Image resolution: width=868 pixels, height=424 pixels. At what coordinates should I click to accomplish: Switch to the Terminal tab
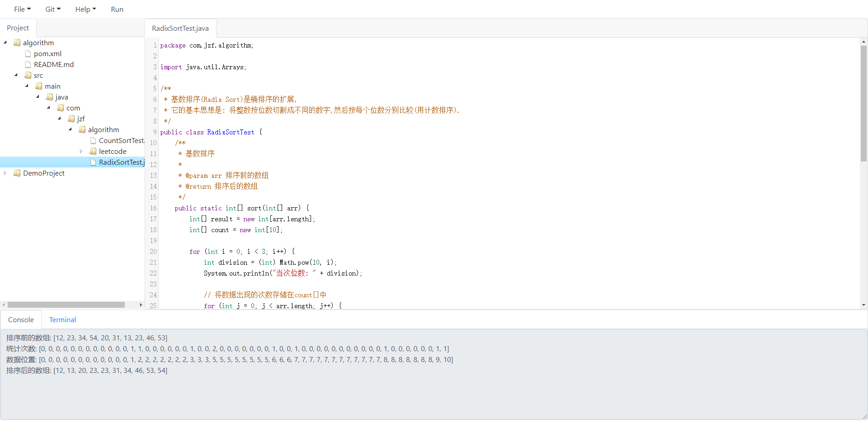point(63,319)
